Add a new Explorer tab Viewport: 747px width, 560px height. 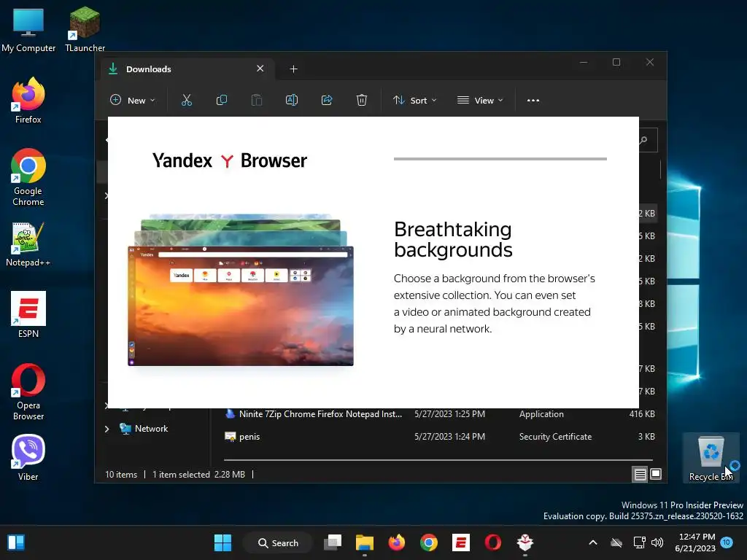click(x=293, y=69)
